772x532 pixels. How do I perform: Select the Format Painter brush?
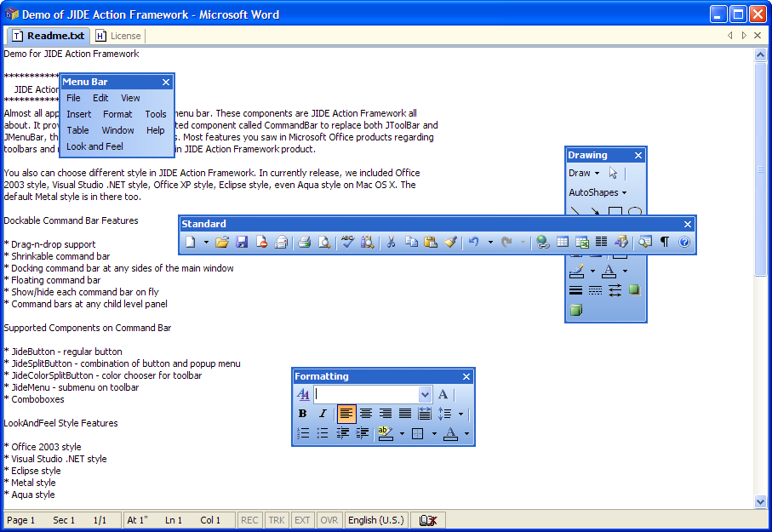click(x=450, y=242)
